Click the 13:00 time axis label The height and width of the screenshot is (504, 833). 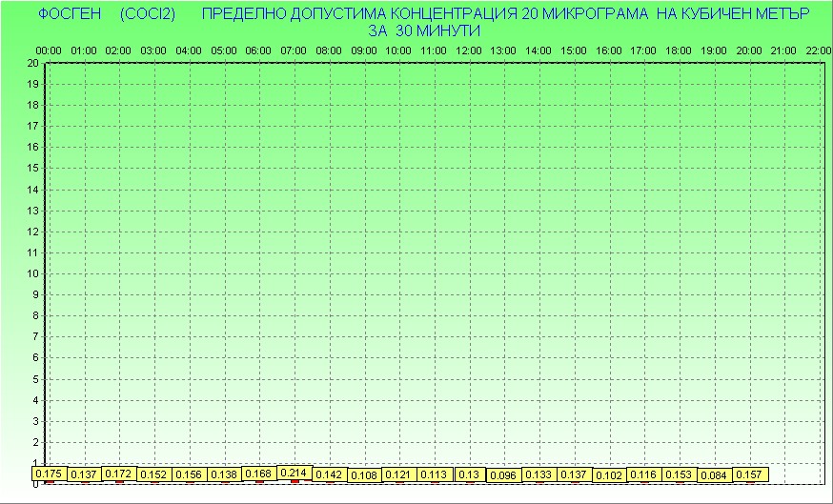coord(502,51)
